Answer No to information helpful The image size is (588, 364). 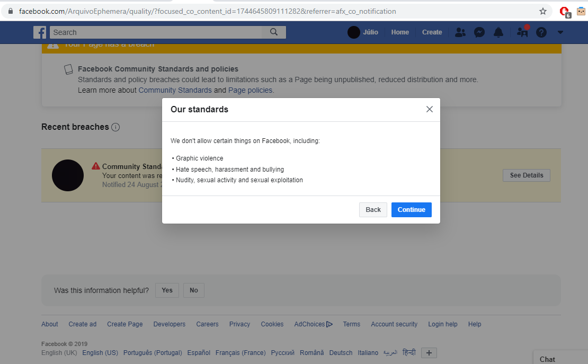194,290
